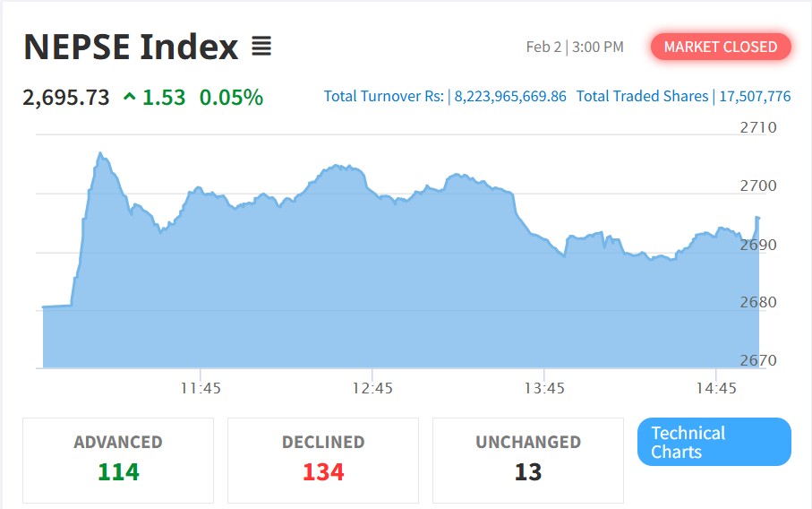Select the Advanced 114 stocks card
This screenshot has width=812, height=509.
[118, 460]
